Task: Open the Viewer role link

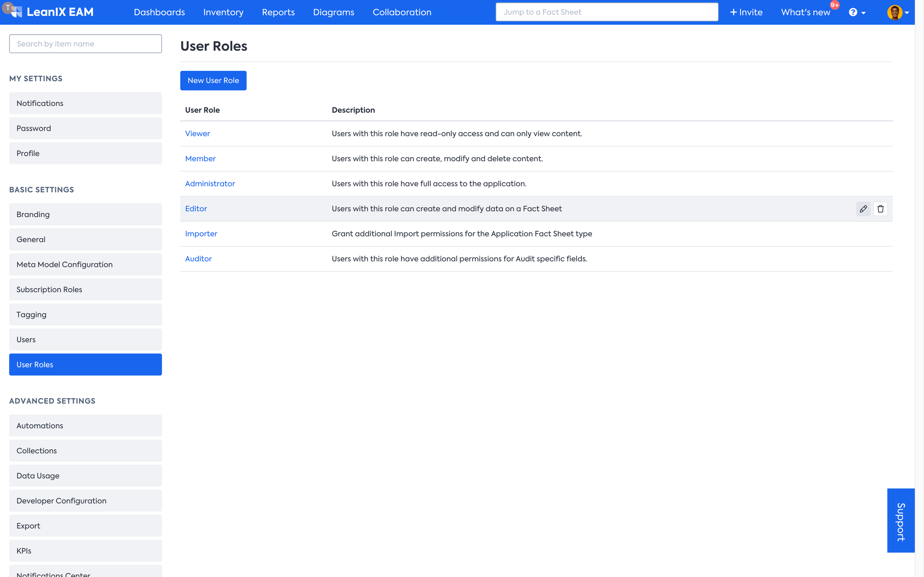Action: point(197,134)
